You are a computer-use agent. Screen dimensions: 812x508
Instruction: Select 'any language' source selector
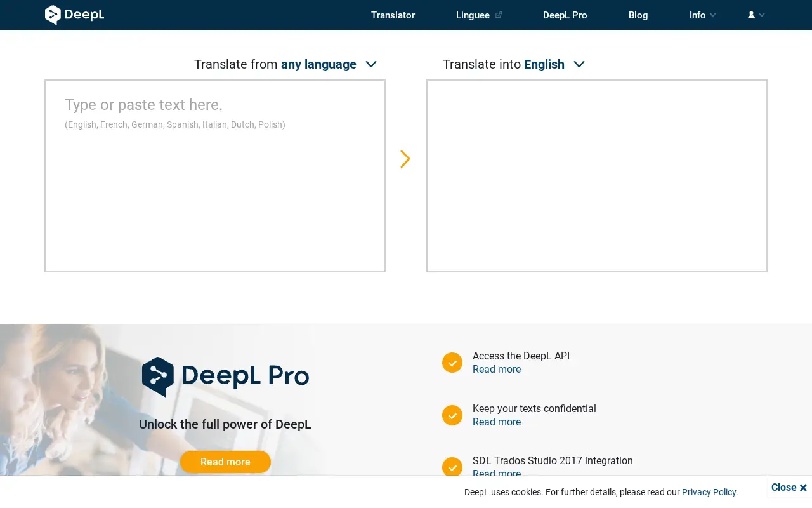pos(318,64)
